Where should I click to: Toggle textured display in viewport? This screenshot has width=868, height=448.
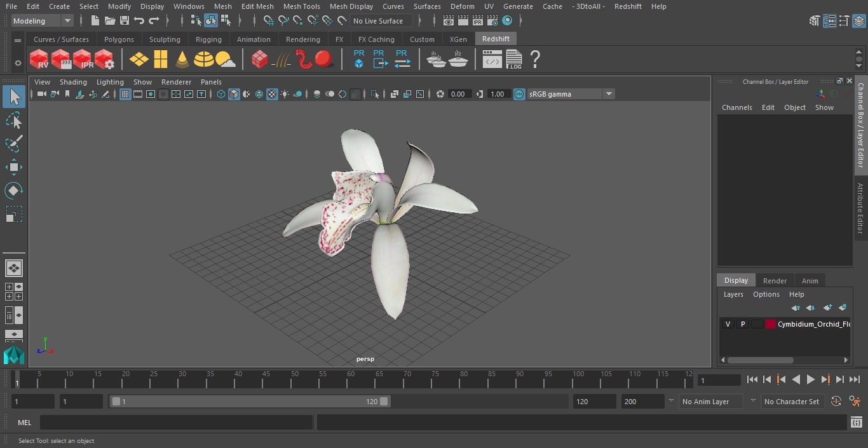click(x=272, y=94)
